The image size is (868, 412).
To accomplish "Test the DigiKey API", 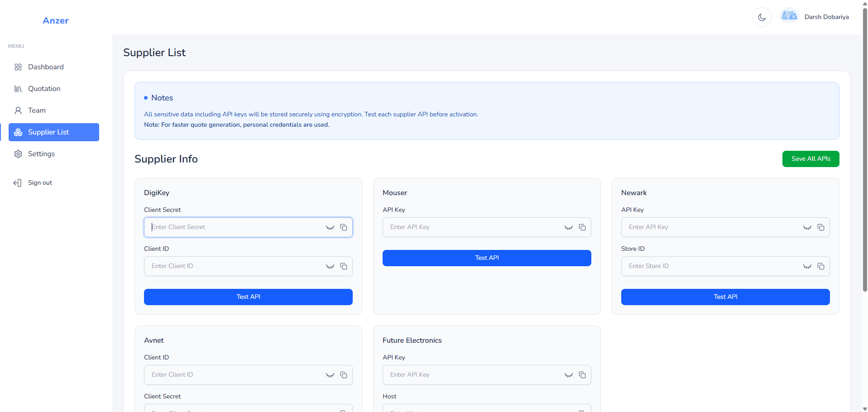I will point(248,297).
